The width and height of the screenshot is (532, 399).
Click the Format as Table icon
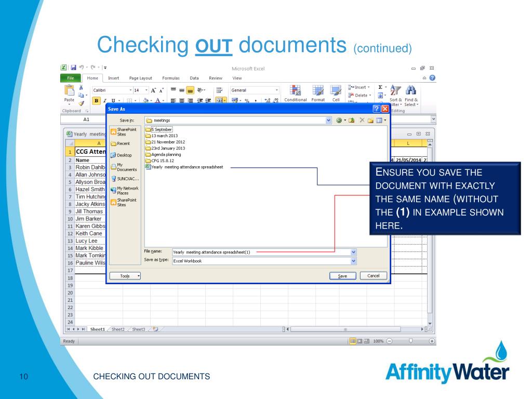tap(318, 90)
